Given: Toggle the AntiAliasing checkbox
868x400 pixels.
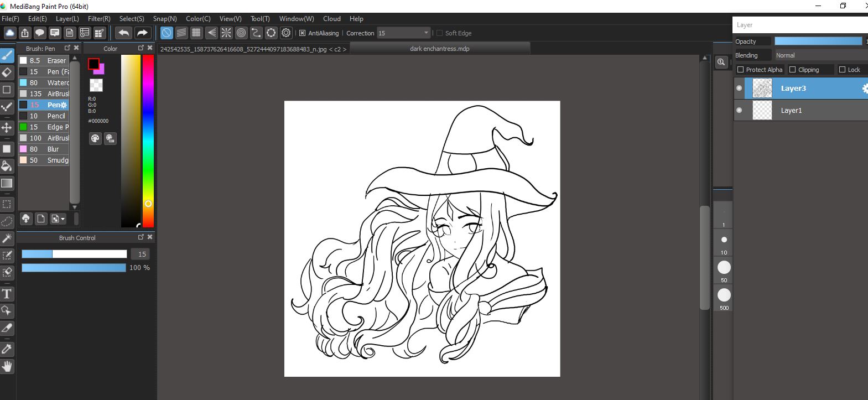Looking at the screenshot, I should 302,33.
